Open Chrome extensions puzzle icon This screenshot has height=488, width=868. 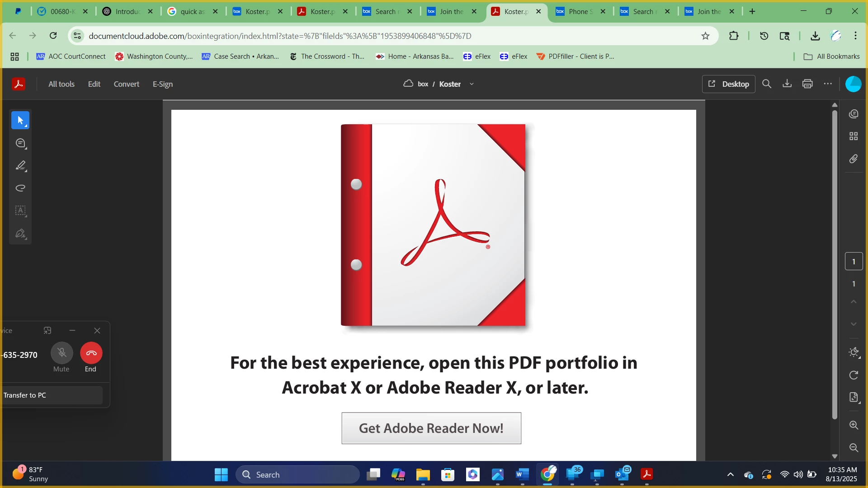coord(734,36)
